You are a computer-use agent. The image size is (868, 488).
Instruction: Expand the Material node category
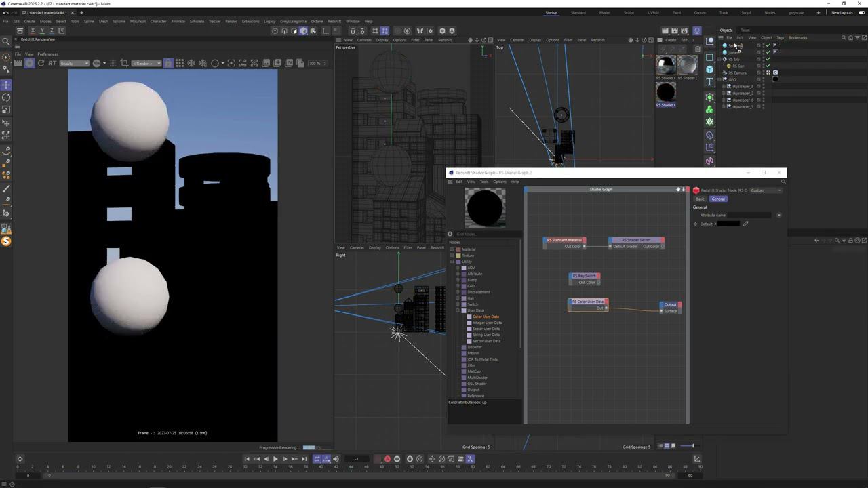(452, 249)
